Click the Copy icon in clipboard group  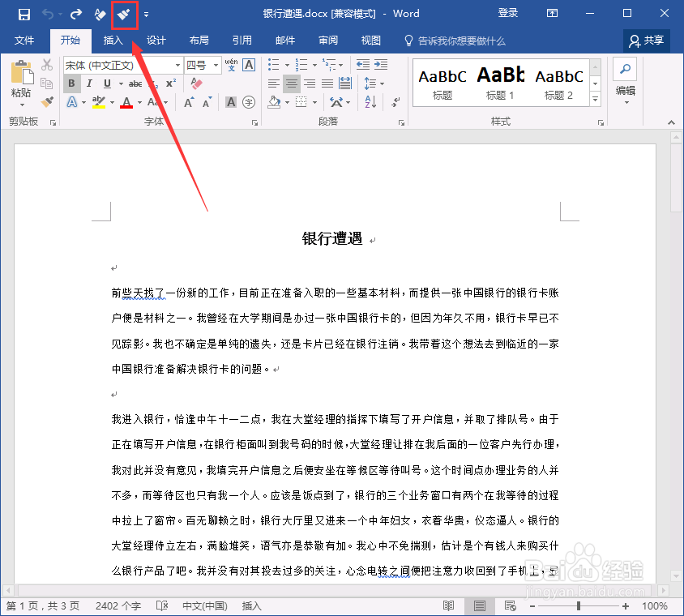pyautogui.click(x=47, y=83)
